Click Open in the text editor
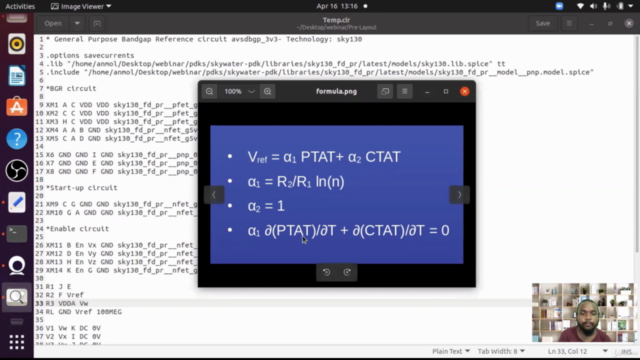This screenshot has height=360, width=640. pos(53,23)
